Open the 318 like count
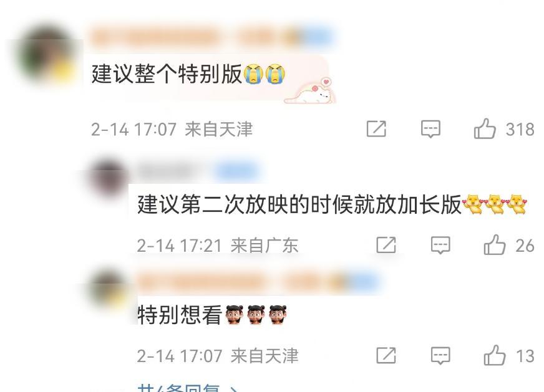This screenshot has height=392, width=544. click(x=520, y=129)
